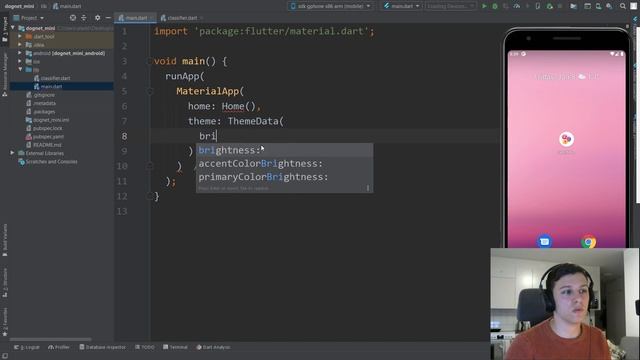Open the TODO tool window
This screenshot has width=640, height=360.
pyautogui.click(x=144, y=347)
